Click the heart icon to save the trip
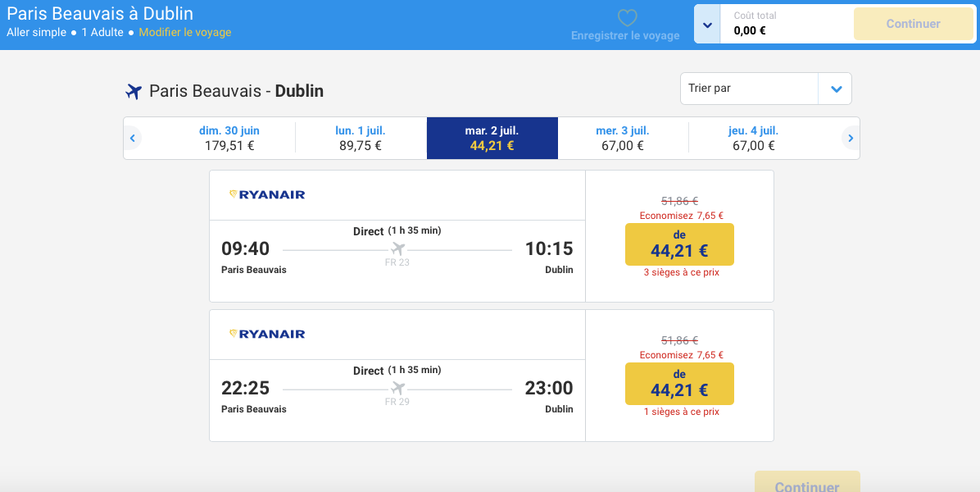This screenshot has height=492, width=980. pyautogui.click(x=627, y=18)
